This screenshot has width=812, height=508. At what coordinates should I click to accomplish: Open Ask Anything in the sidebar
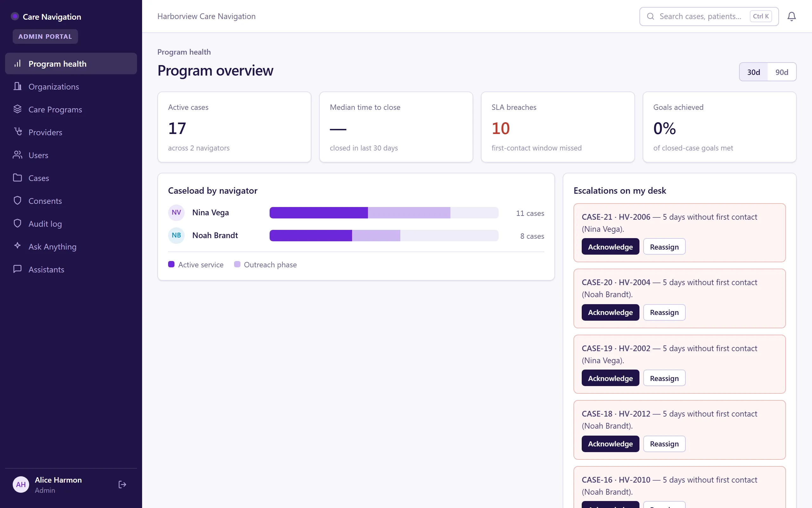click(71, 246)
